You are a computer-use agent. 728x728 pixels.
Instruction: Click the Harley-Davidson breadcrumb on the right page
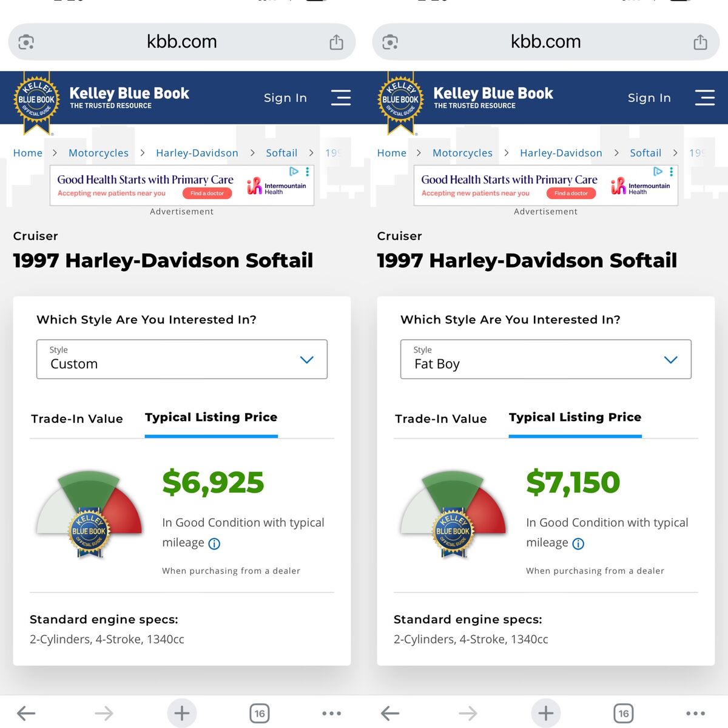pyautogui.click(x=561, y=153)
